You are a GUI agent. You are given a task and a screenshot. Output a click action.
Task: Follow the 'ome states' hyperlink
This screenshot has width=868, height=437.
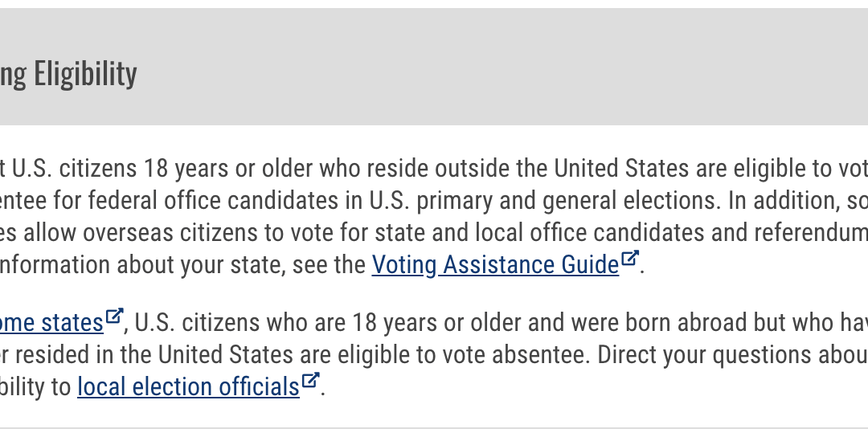51,322
